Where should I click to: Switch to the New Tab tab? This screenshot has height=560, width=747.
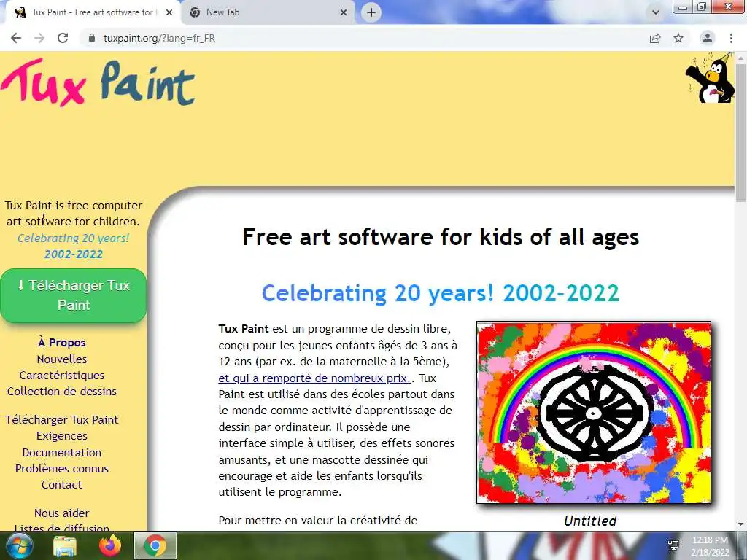pyautogui.click(x=268, y=12)
